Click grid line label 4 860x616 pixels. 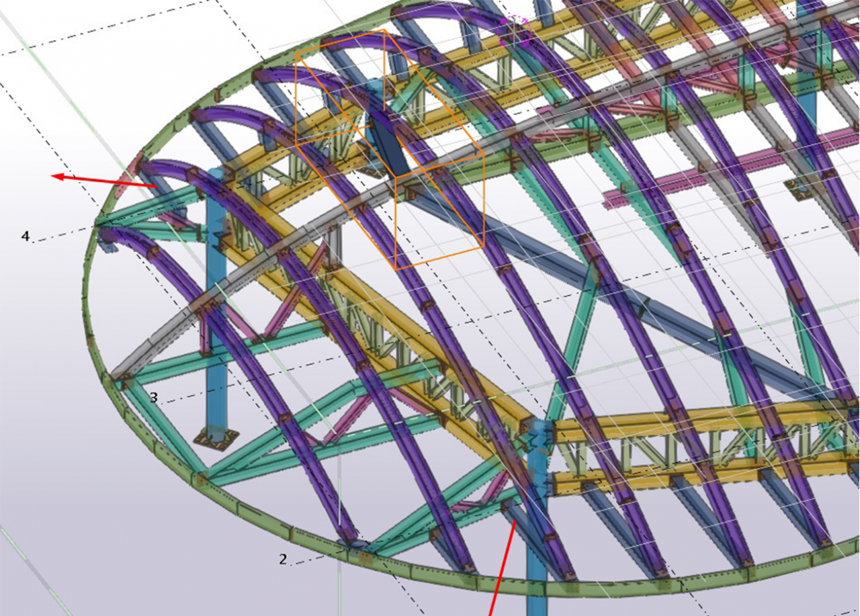(26, 236)
